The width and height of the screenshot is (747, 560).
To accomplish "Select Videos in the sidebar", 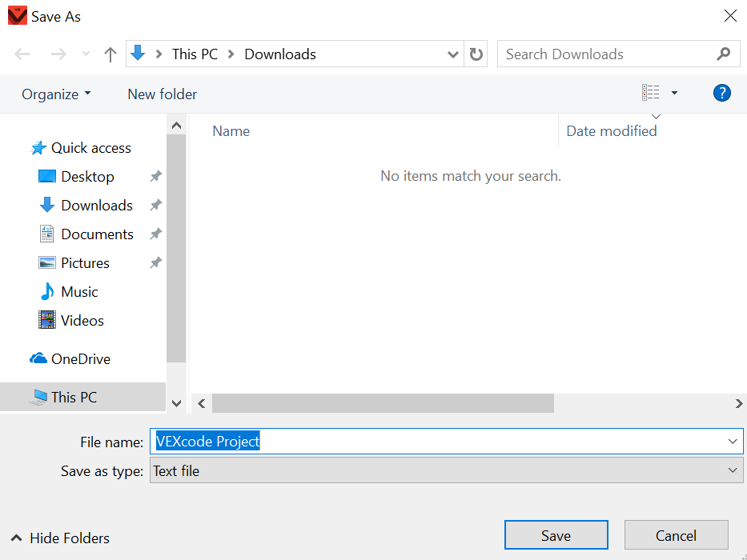I will click(82, 320).
